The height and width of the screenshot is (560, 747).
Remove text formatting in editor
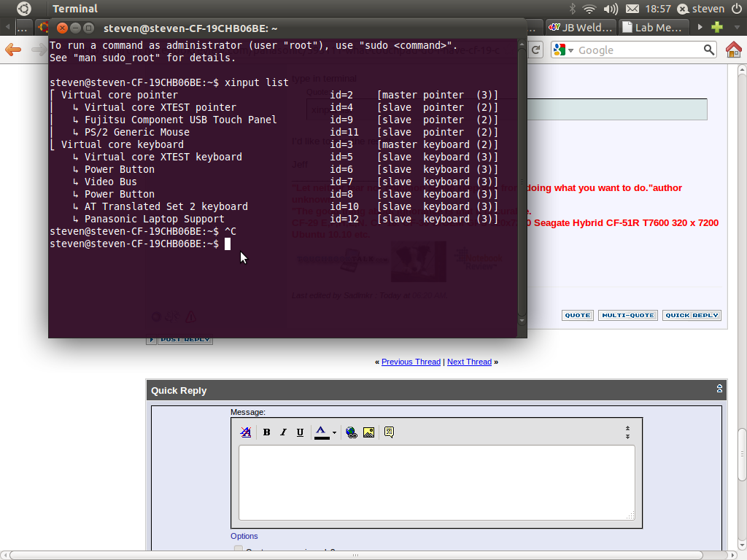point(246,432)
